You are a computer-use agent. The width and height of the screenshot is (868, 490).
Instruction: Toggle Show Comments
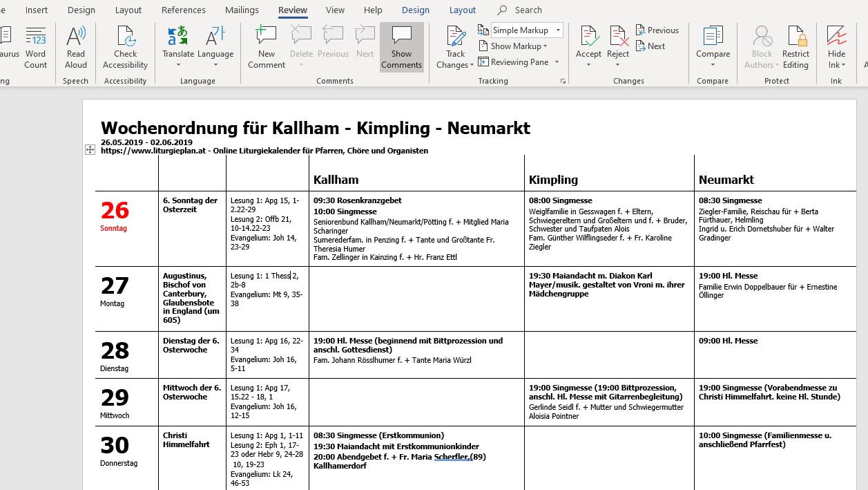point(401,47)
